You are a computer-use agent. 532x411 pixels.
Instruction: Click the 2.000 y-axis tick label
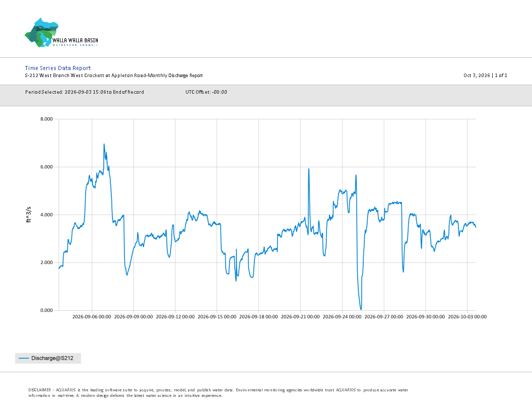coord(46,262)
